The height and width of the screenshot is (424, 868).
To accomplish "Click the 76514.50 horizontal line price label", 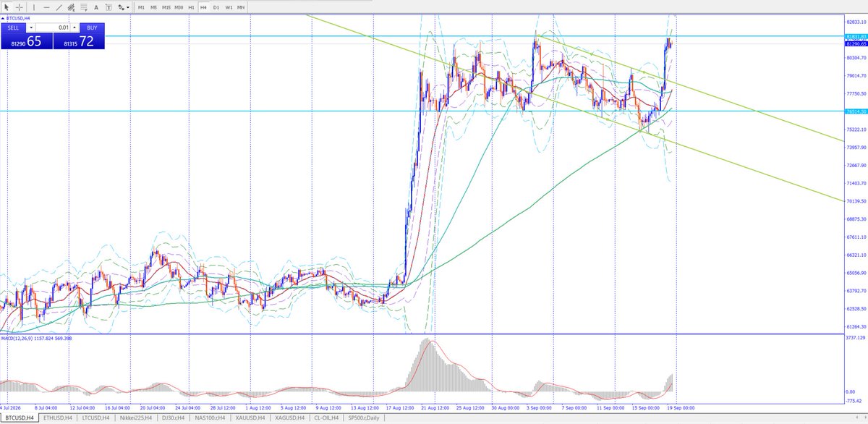I will pos(856,111).
